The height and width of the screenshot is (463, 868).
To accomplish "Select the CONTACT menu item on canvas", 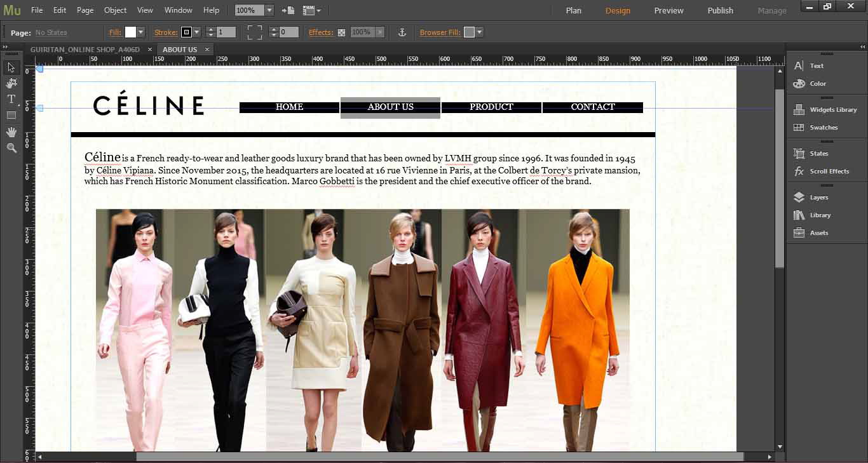I will [x=593, y=107].
